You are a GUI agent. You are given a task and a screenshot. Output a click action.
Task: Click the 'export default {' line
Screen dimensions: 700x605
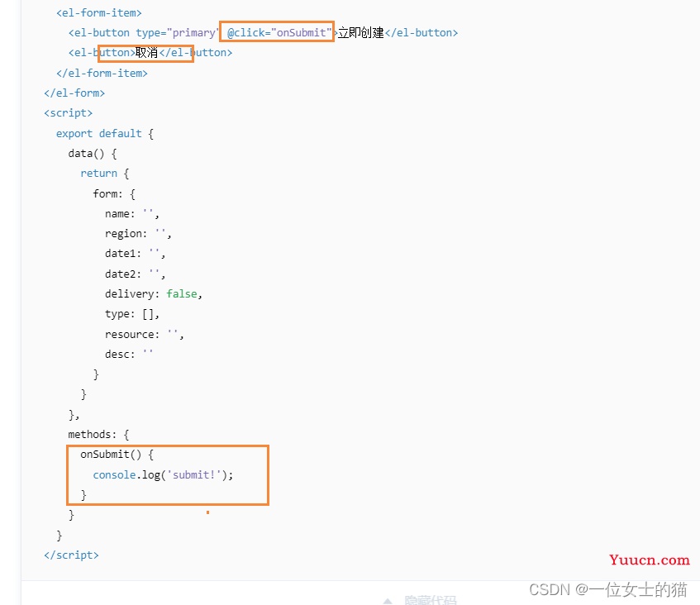click(105, 134)
